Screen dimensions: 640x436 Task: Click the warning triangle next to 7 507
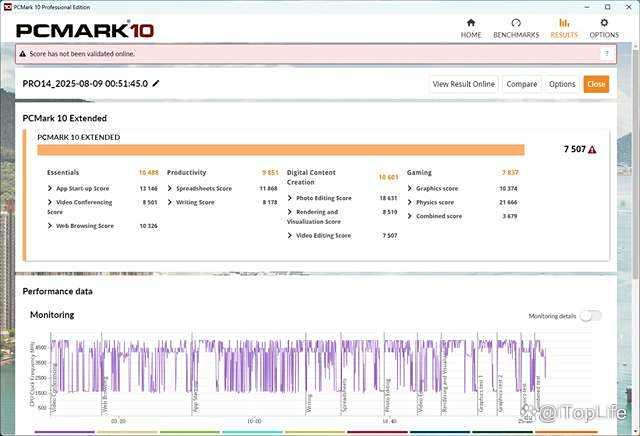pos(592,149)
